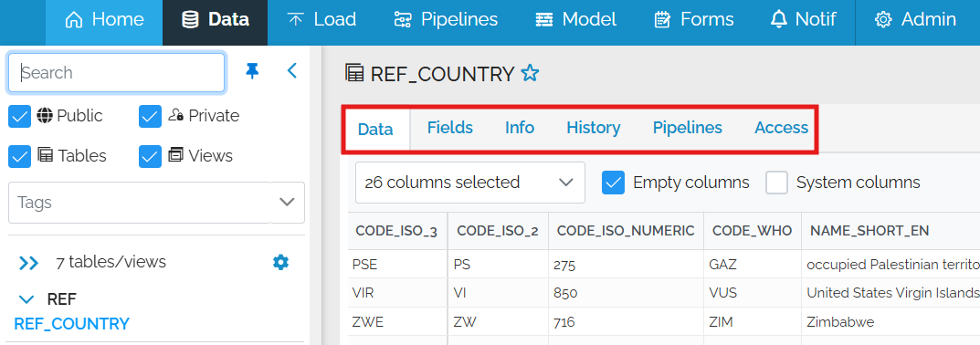980x345 pixels.
Task: Select the ZW code cell
Action: tap(498, 322)
